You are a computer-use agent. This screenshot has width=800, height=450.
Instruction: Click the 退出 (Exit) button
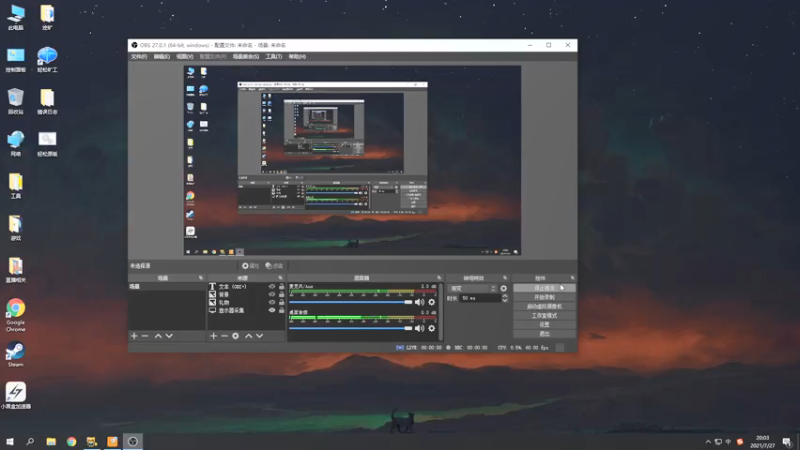(544, 334)
